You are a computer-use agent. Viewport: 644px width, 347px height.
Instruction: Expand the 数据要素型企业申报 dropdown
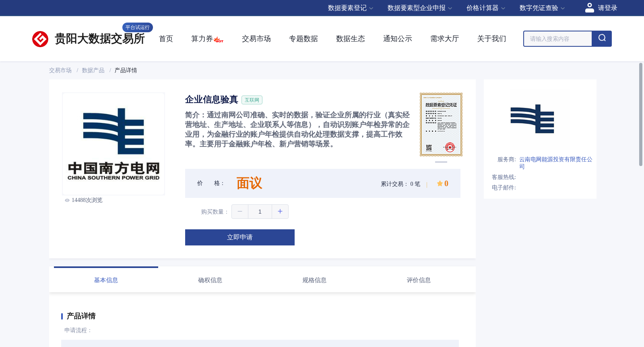click(420, 8)
